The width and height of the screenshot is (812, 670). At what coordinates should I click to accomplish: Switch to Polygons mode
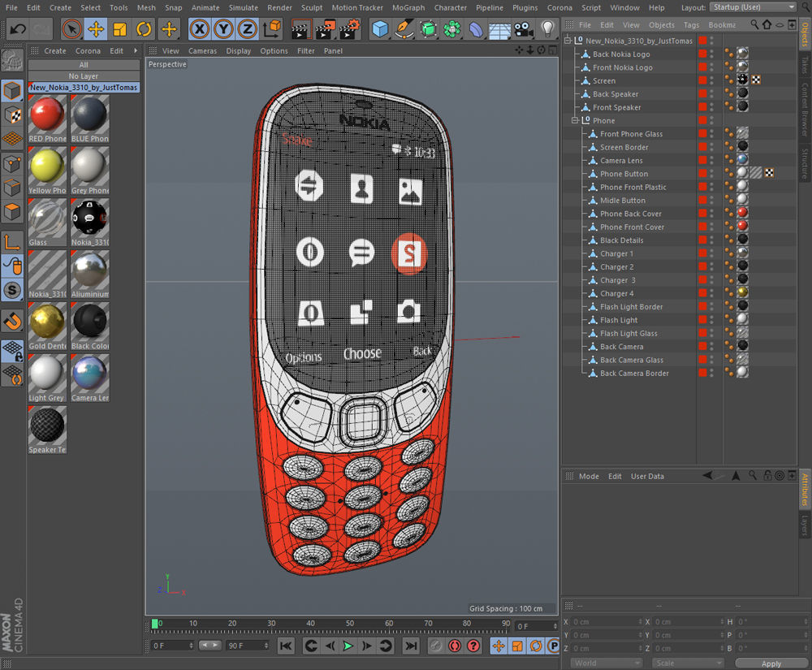point(12,212)
